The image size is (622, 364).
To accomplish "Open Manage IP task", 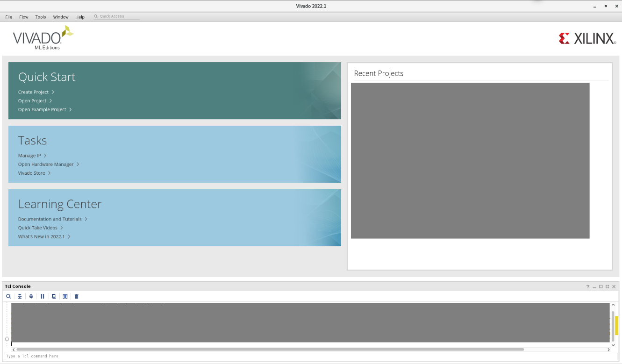I will click(x=32, y=156).
